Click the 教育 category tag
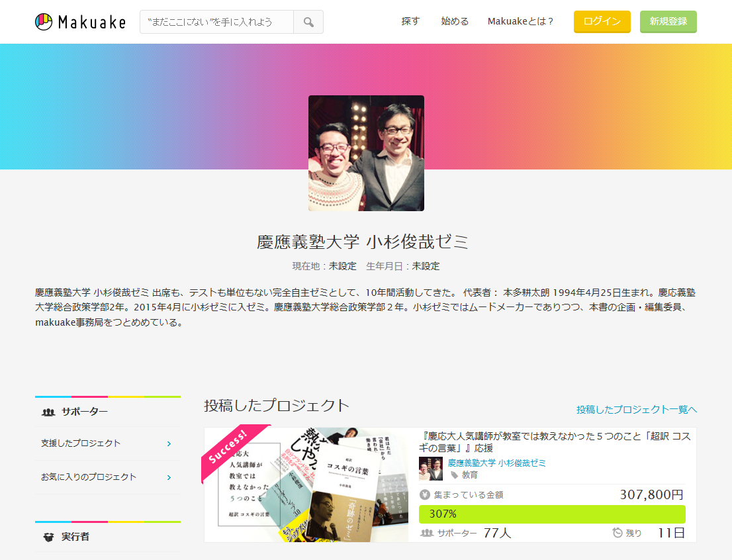732x560 pixels. (470, 475)
